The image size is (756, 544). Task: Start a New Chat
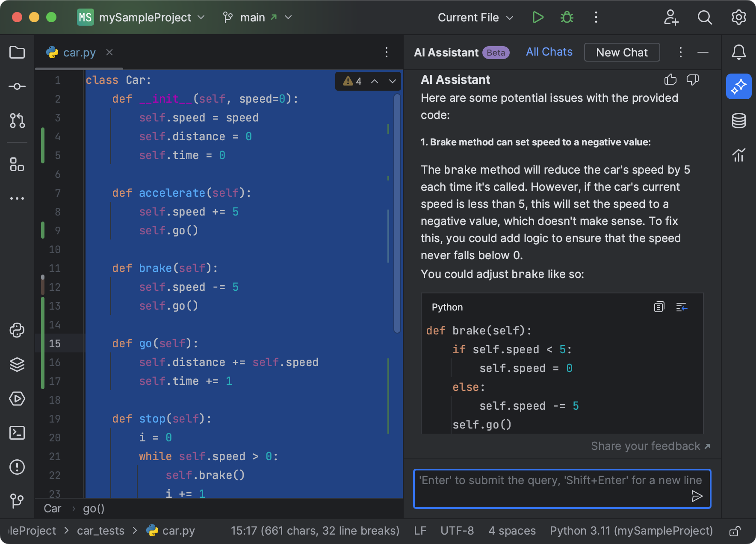point(622,52)
